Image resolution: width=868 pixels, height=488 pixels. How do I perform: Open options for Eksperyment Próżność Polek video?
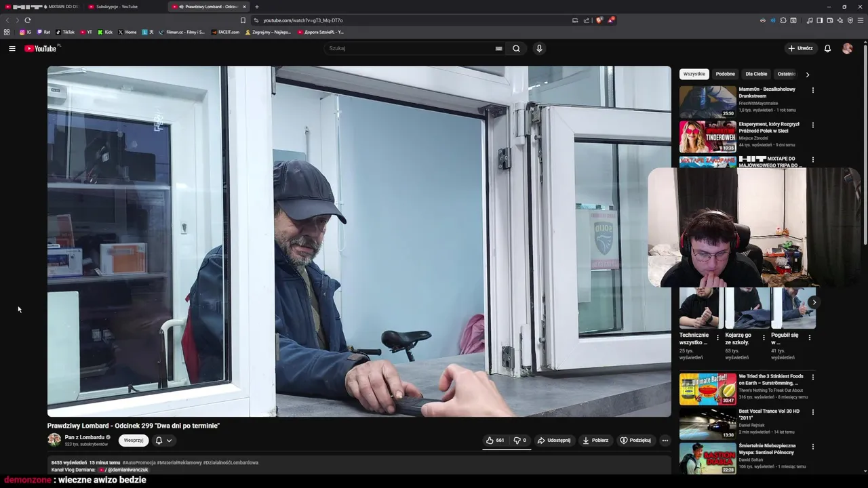pyautogui.click(x=812, y=125)
